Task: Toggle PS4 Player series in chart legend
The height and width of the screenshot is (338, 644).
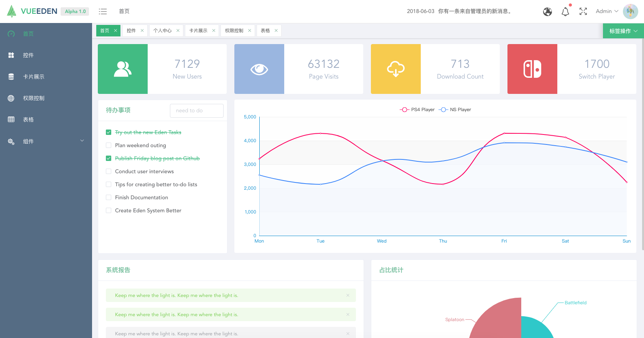Action: point(417,110)
